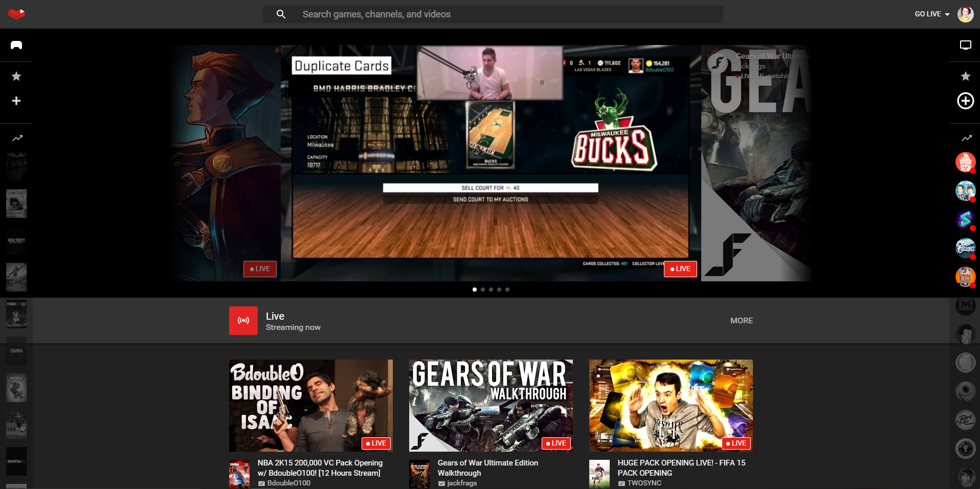Open the teal S logo channel avatar
Screen dimensions: 980x489
[x=965, y=220]
